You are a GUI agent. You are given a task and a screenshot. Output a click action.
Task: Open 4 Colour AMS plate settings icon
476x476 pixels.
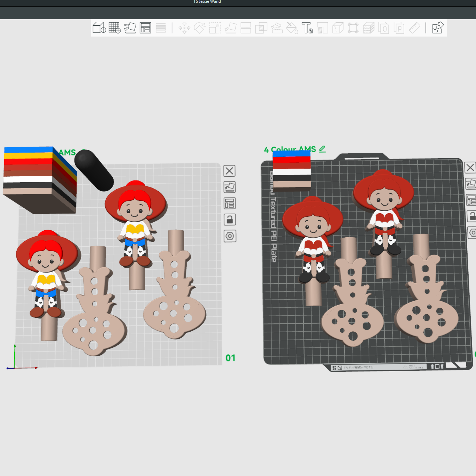pyautogui.click(x=472, y=232)
